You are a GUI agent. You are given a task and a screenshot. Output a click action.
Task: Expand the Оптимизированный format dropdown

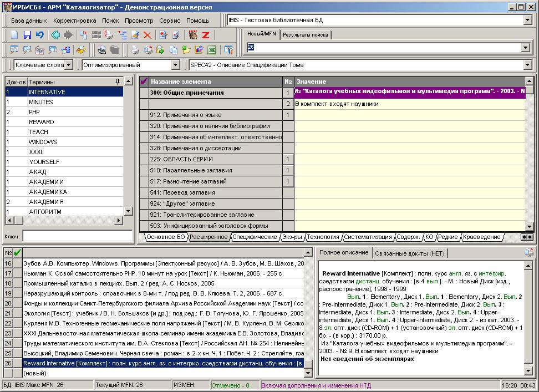point(175,65)
